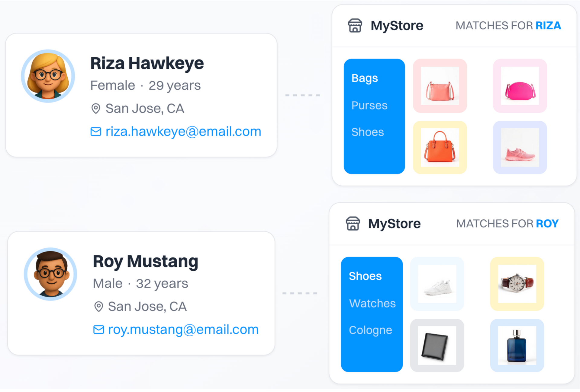Click the envelope icon next to Riza's email
Image resolution: width=580 pixels, height=392 pixels.
96,132
